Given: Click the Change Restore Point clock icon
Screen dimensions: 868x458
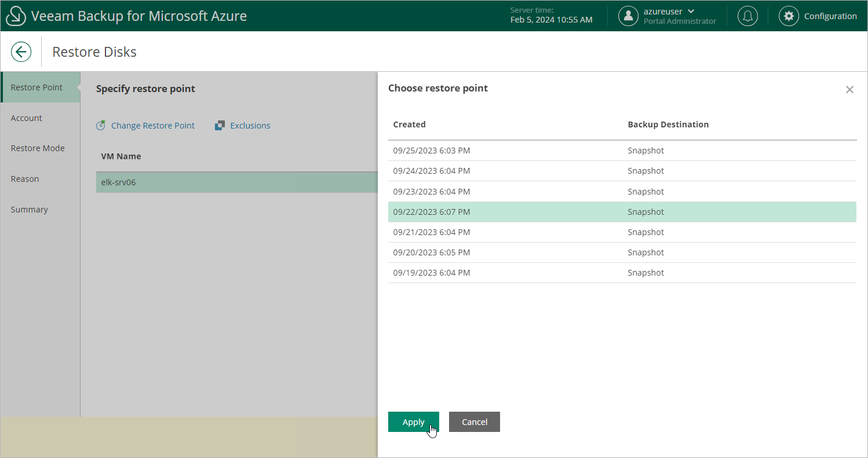Looking at the screenshot, I should [x=101, y=126].
